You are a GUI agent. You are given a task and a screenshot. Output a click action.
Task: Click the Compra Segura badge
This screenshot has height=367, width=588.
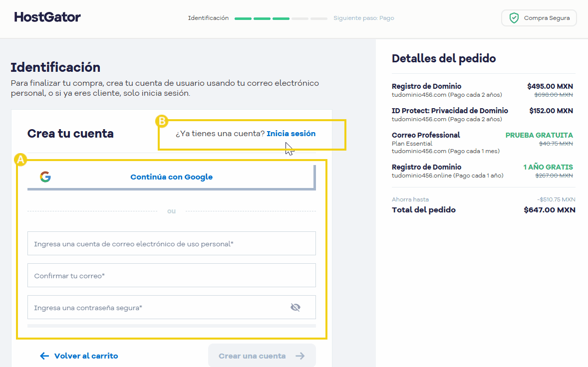(539, 18)
